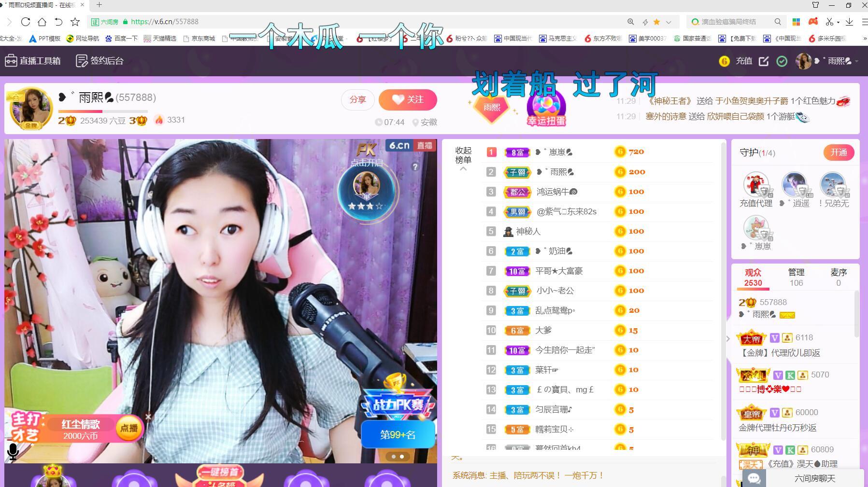Click the audience list scrollbar
868x487 pixels.
tap(856, 314)
